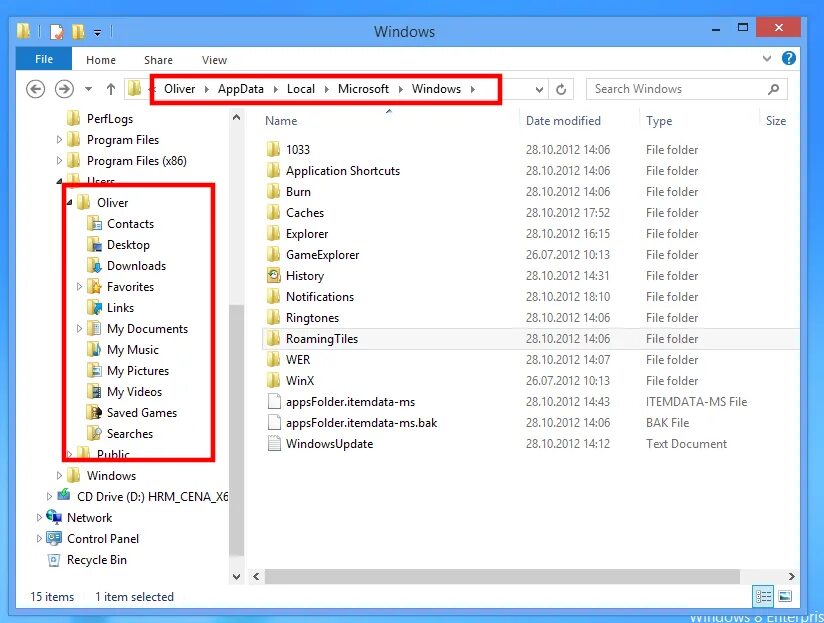The width and height of the screenshot is (824, 623).
Task: Open the Help question mark
Action: pos(788,58)
